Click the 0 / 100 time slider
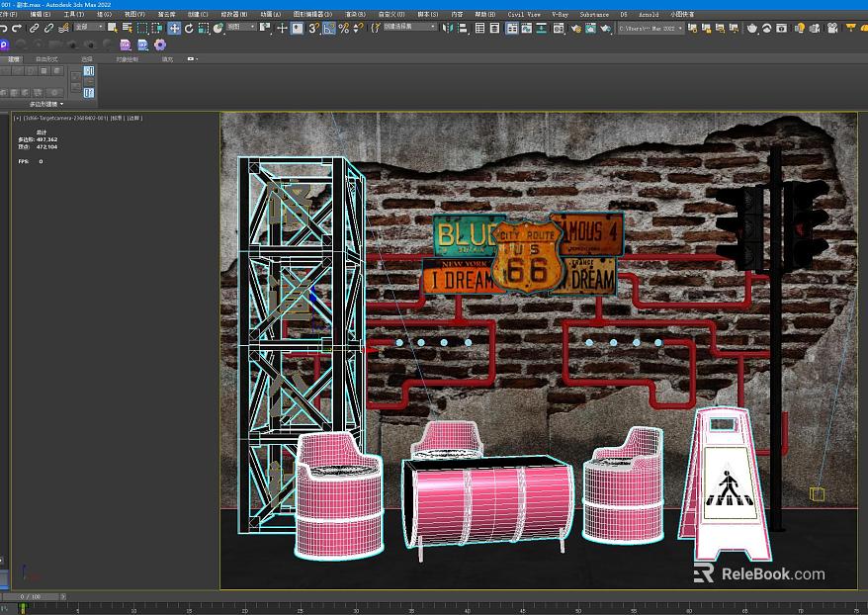Viewport: 868px width, 615px height. point(31,597)
